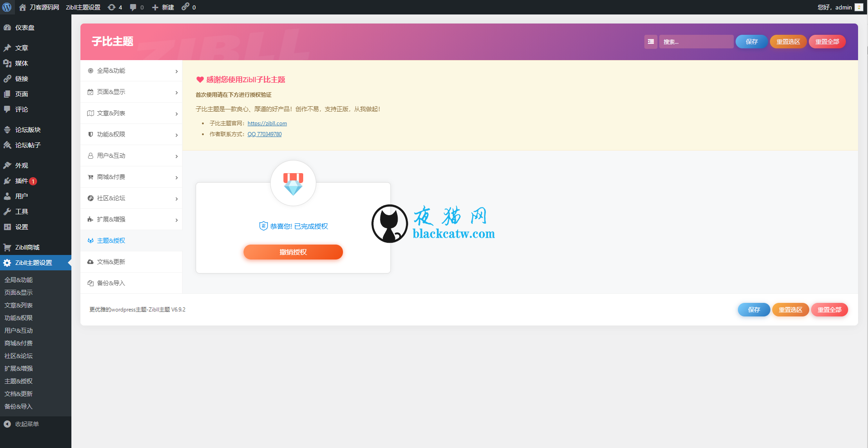Open the comments bubble icon in admin bar
Viewport: 868px width, 448px height.
tap(133, 7)
